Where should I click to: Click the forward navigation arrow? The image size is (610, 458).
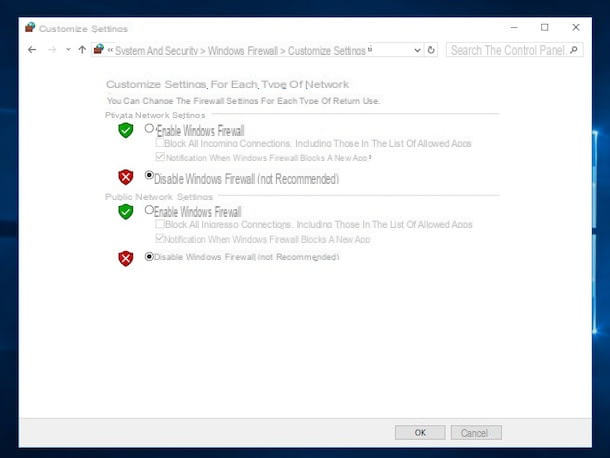click(x=52, y=50)
